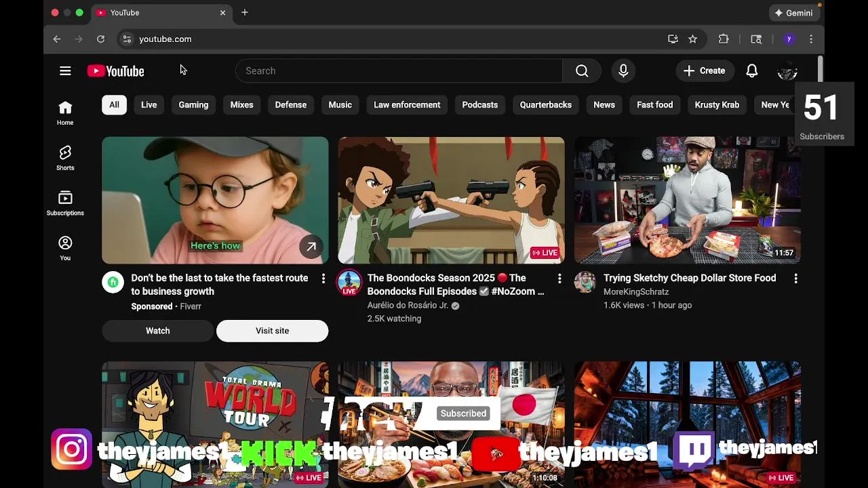Reload the page with the refresh icon
Image resolution: width=868 pixels, height=488 pixels.
[100, 39]
